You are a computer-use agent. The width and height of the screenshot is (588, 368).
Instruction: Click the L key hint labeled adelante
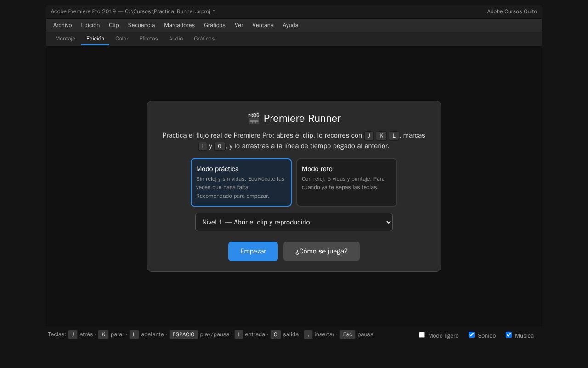click(x=134, y=334)
